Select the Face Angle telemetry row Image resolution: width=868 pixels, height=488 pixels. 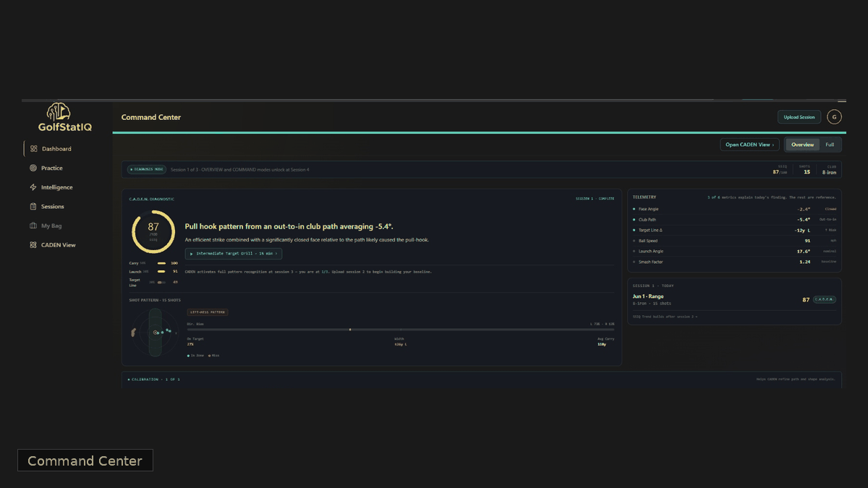[x=735, y=209]
